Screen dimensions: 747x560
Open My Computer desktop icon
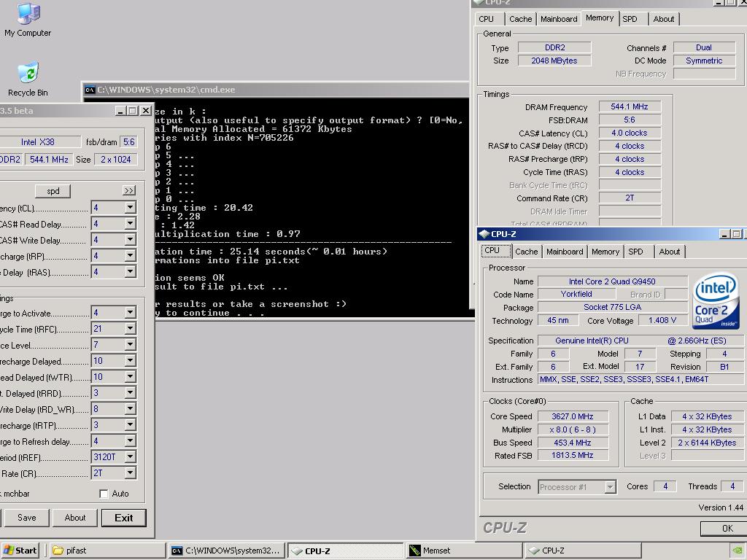(28, 20)
